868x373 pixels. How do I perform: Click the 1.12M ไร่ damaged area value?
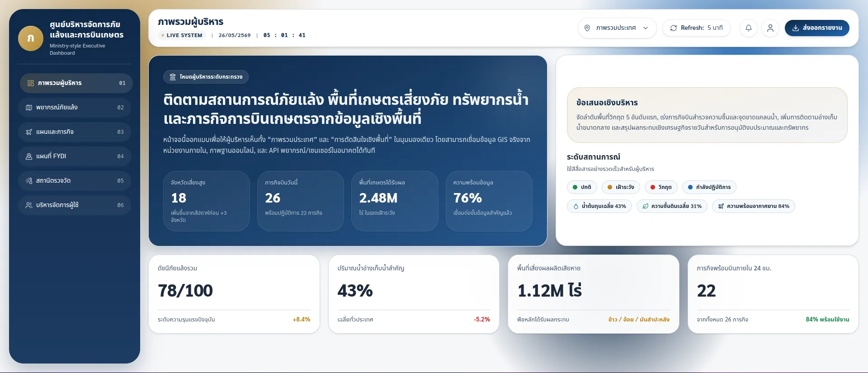pyautogui.click(x=550, y=291)
